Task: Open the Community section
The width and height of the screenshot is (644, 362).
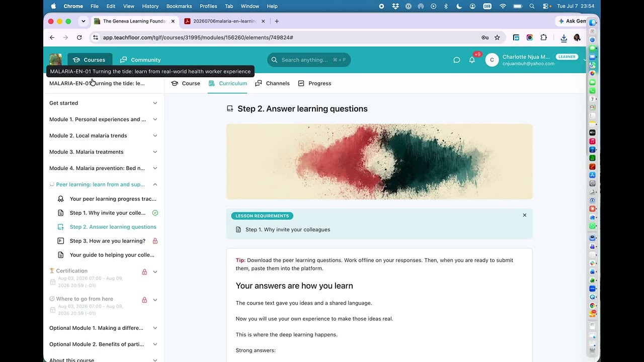Action: [x=140, y=60]
